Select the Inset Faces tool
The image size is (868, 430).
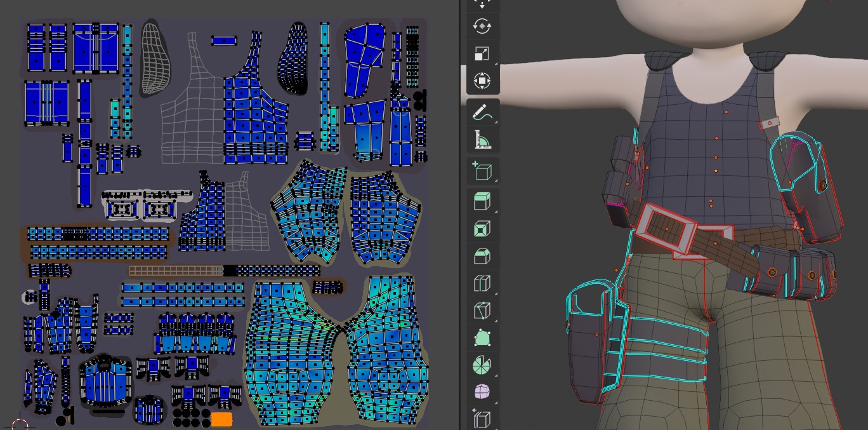point(482,229)
